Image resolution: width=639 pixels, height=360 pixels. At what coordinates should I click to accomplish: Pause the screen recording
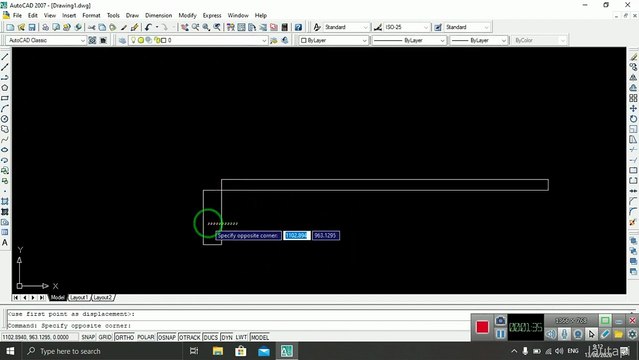coord(500,334)
